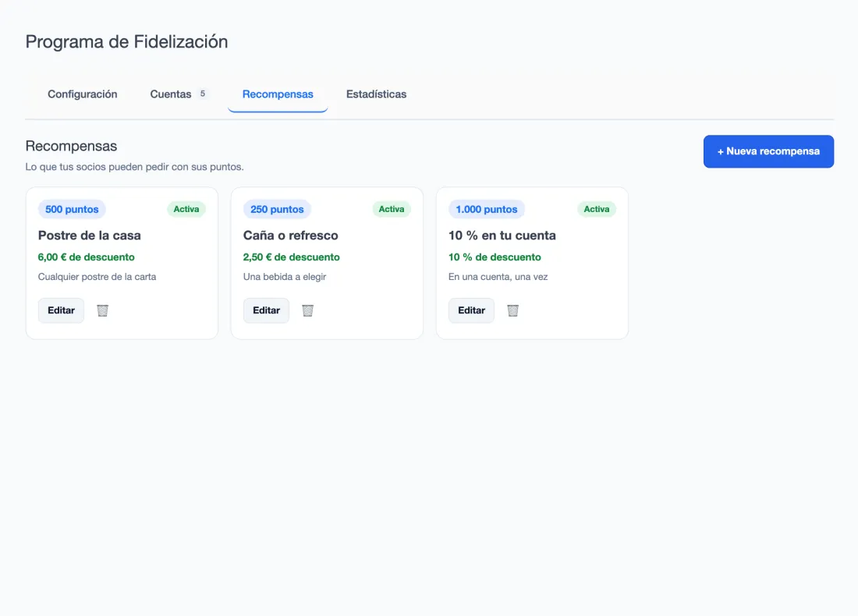Click the 250 puntos badge
This screenshot has height=616, width=858.
point(277,209)
